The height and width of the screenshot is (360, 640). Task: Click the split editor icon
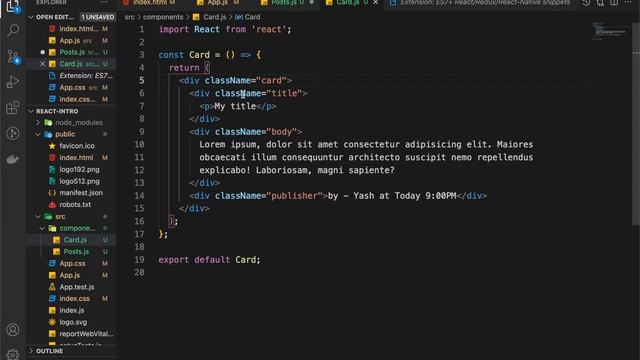(x=614, y=3)
